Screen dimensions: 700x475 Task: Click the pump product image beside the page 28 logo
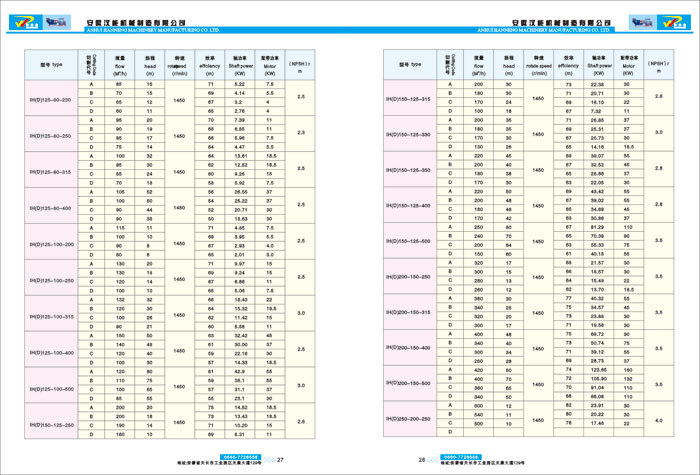[x=643, y=22]
